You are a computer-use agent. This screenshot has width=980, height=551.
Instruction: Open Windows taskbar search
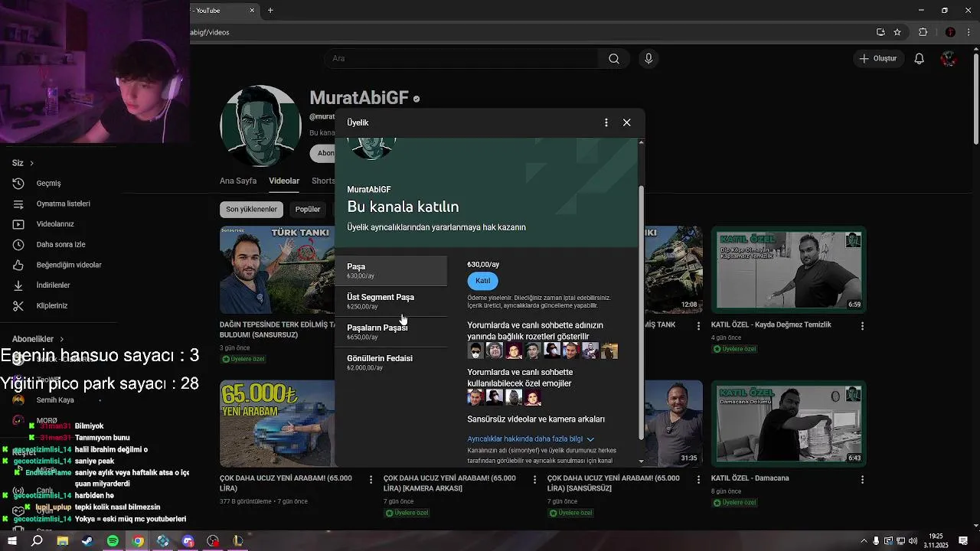tap(37, 541)
